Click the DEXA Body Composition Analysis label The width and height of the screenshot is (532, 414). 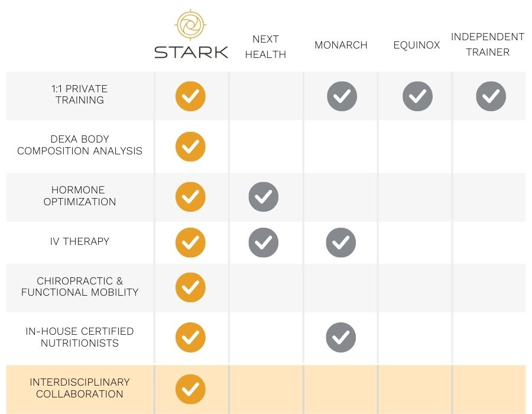point(80,145)
